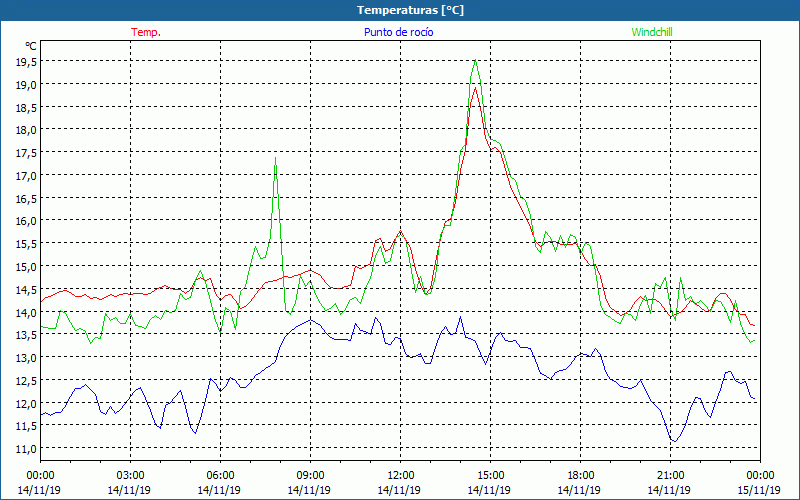Image resolution: width=800 pixels, height=500 pixels.
Task: Click the 09:00 time label on the x-axis
Action: coord(310,476)
